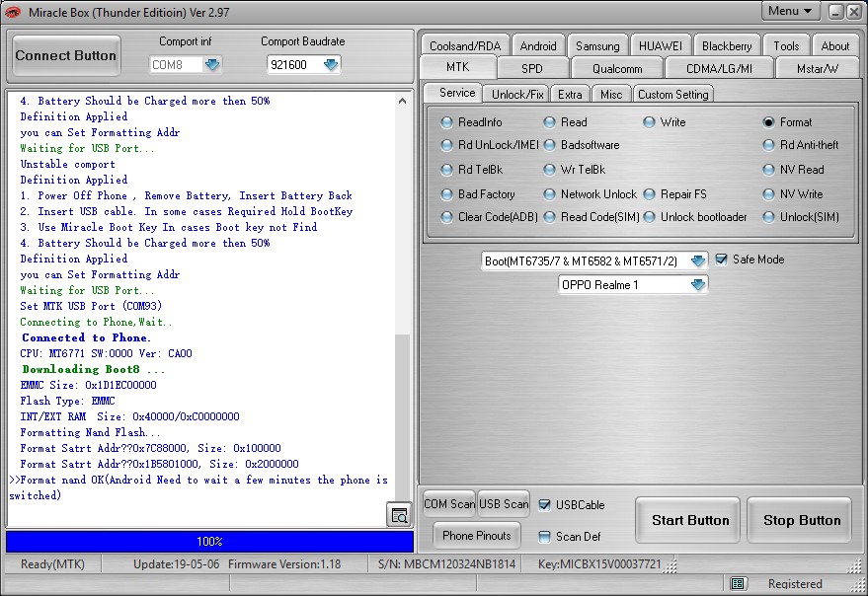
Task: Select the ReadInfo radio option
Action: click(446, 122)
